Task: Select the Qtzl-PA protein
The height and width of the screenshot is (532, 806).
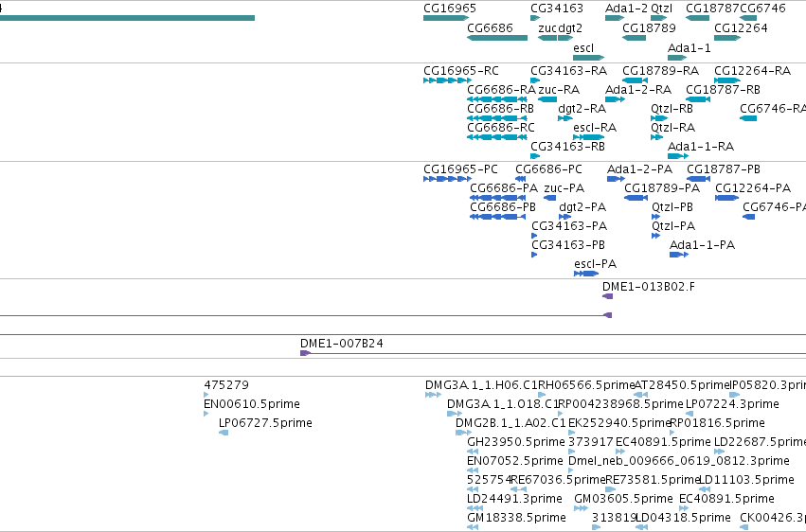Action: [x=673, y=226]
